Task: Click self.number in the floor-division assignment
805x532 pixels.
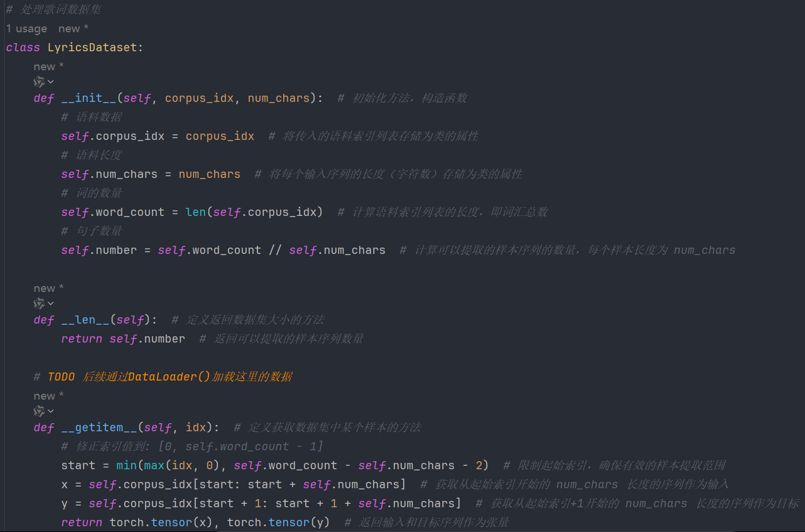Action: click(99, 250)
